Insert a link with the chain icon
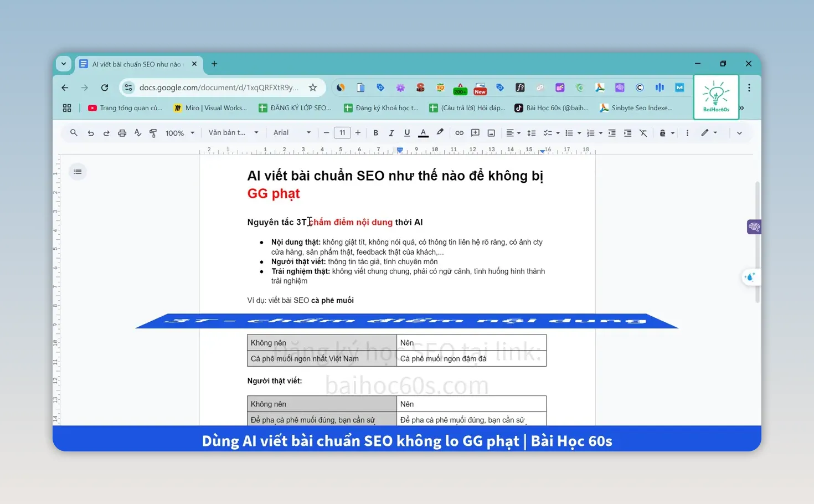 459,133
